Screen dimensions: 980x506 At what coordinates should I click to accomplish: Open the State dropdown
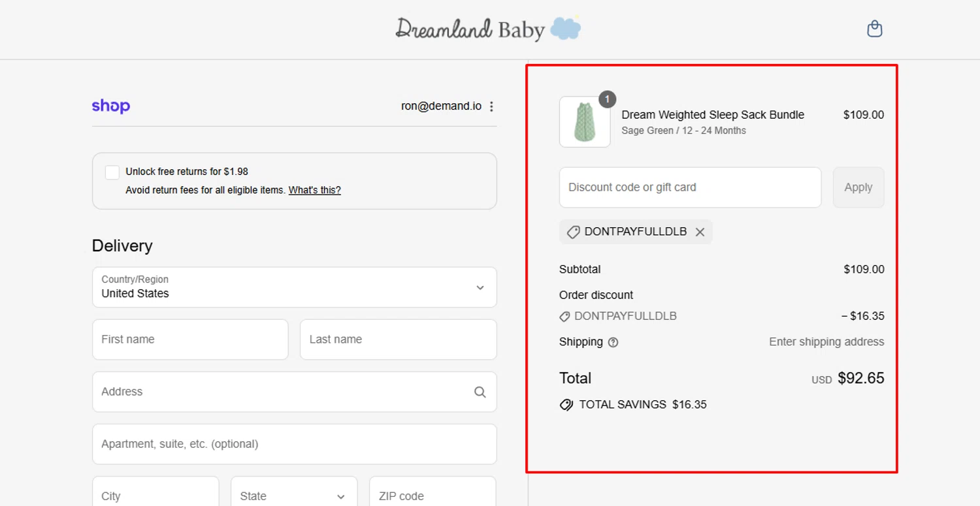294,496
